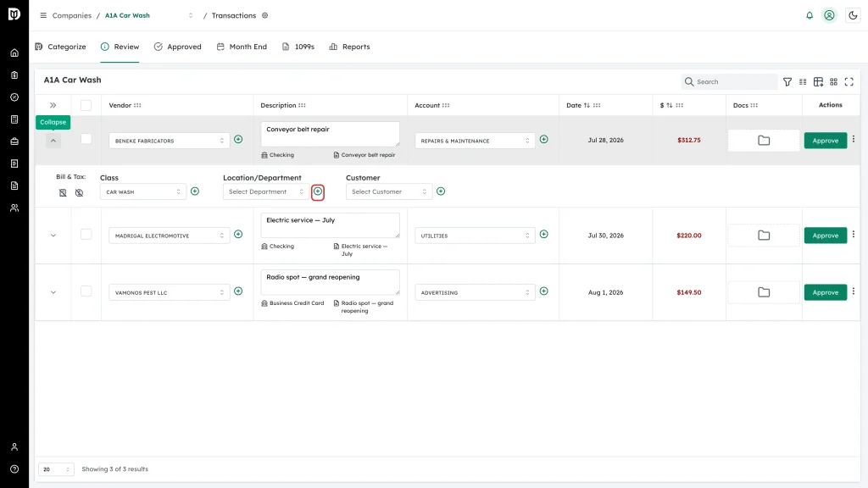Add new customer plus icon
This screenshot has height=488, width=868.
coord(441,191)
